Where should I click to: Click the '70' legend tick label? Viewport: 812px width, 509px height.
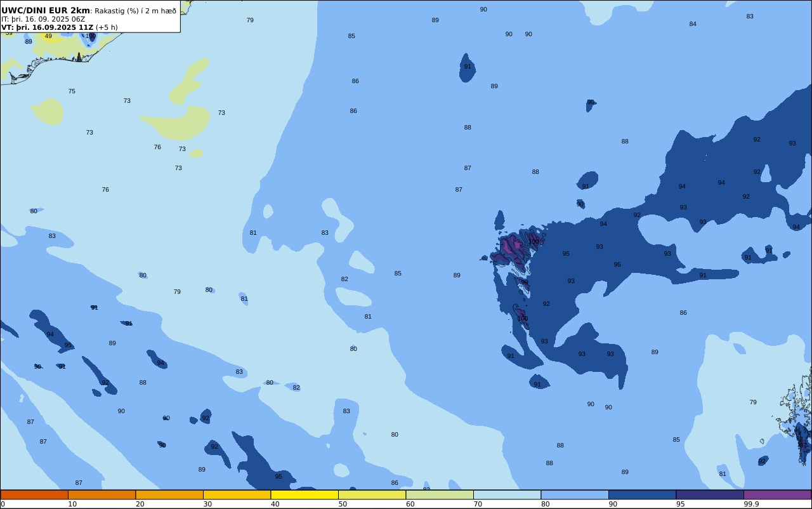click(478, 504)
